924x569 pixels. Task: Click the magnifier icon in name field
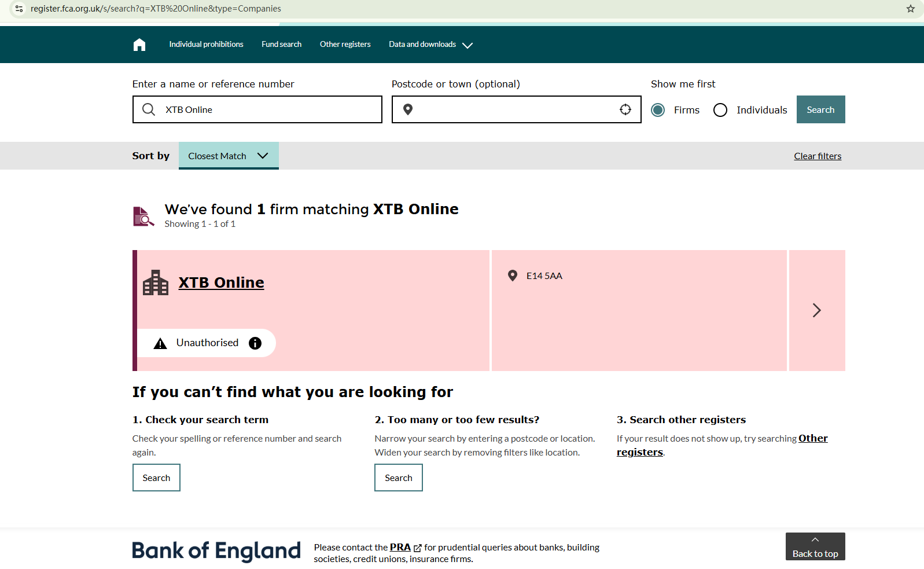pos(149,109)
